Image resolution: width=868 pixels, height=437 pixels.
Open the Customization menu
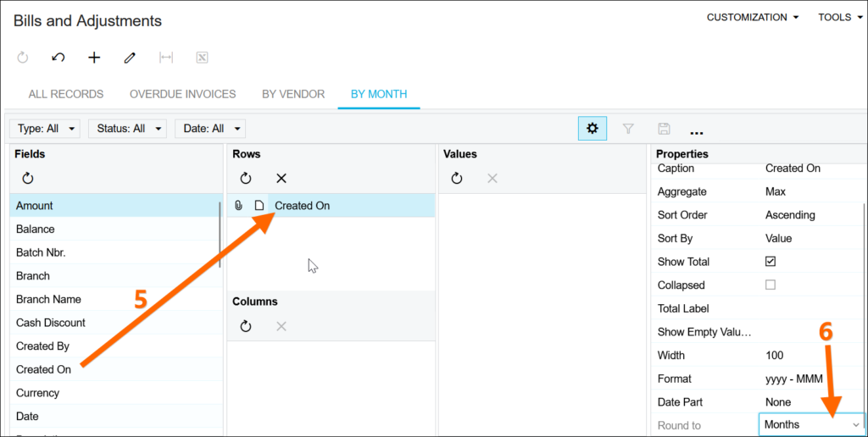pos(753,17)
